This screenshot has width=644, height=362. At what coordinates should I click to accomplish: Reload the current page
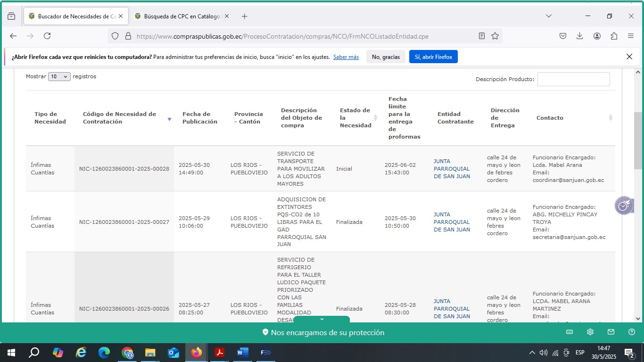point(47,36)
